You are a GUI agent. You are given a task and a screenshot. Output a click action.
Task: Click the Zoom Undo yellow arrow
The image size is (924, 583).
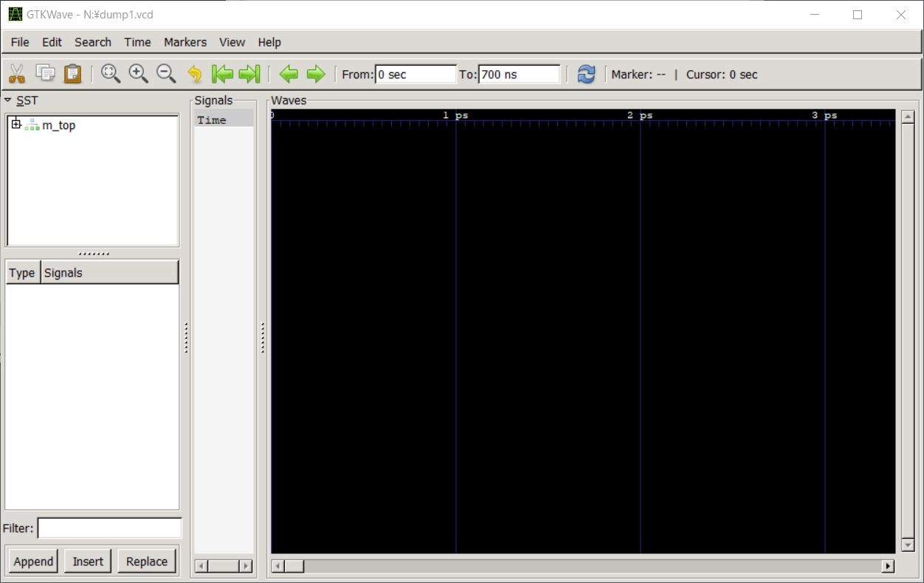point(194,74)
